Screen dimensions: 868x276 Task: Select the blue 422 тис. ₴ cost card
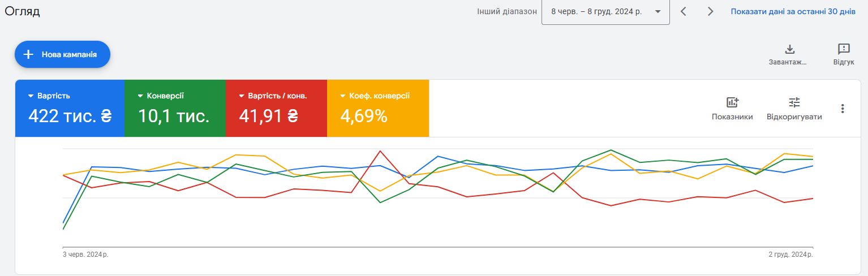click(70, 108)
